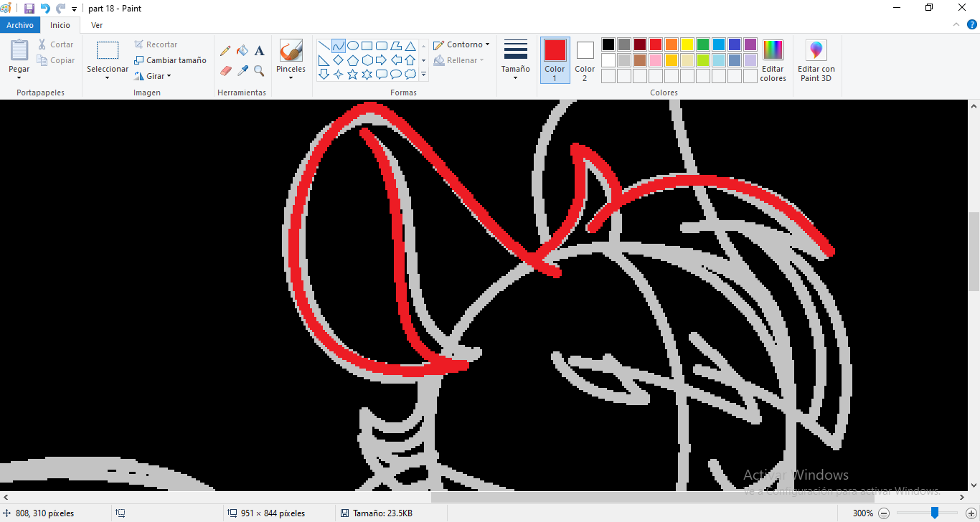This screenshot has height=522, width=980.
Task: Pick the yellow palette swatch
Action: (x=687, y=44)
